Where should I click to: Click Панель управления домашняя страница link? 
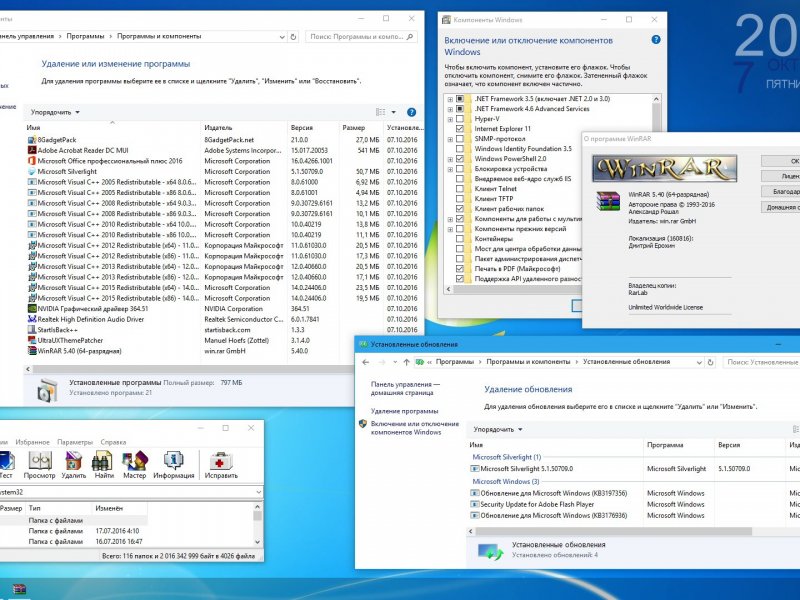[405, 388]
